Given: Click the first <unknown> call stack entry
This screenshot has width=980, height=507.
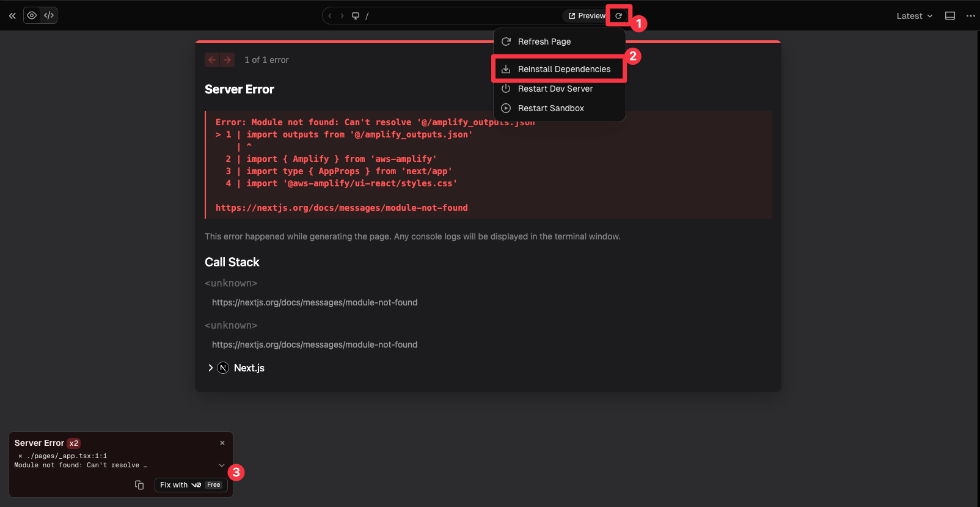Looking at the screenshot, I should pos(231,283).
